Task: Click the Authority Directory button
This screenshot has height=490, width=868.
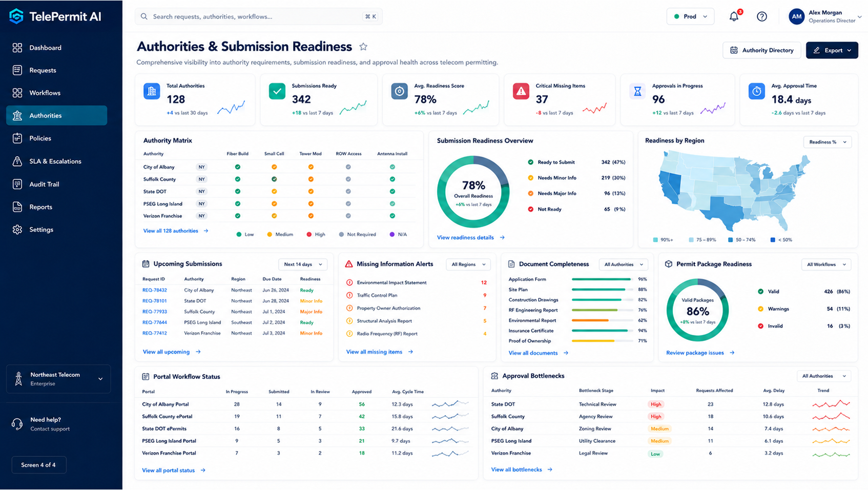Action: tap(761, 50)
